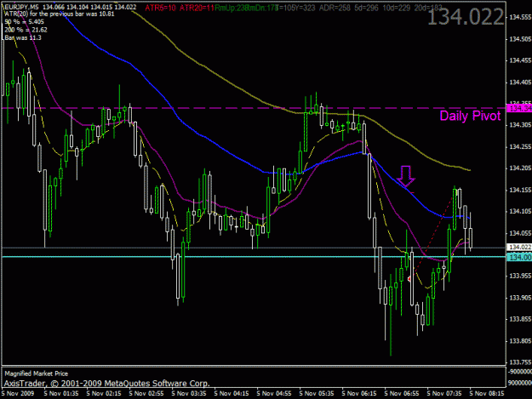Click the '5 Nov 08:15' time label

[487, 394]
